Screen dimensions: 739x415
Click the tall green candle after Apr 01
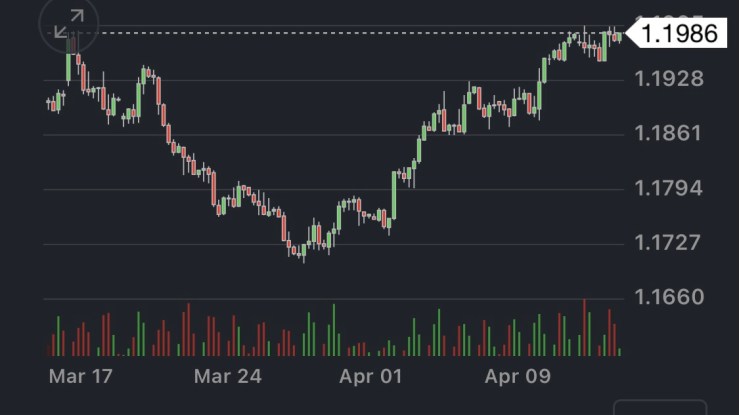(395, 195)
